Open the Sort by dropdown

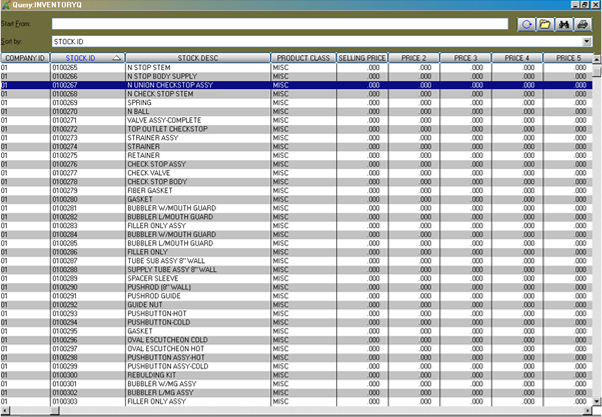pyautogui.click(x=586, y=41)
